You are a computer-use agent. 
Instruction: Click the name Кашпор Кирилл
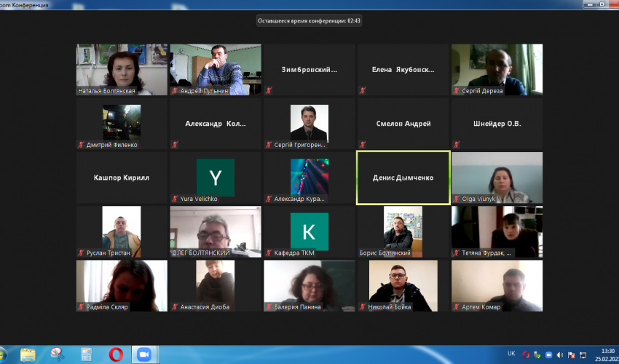tap(122, 178)
